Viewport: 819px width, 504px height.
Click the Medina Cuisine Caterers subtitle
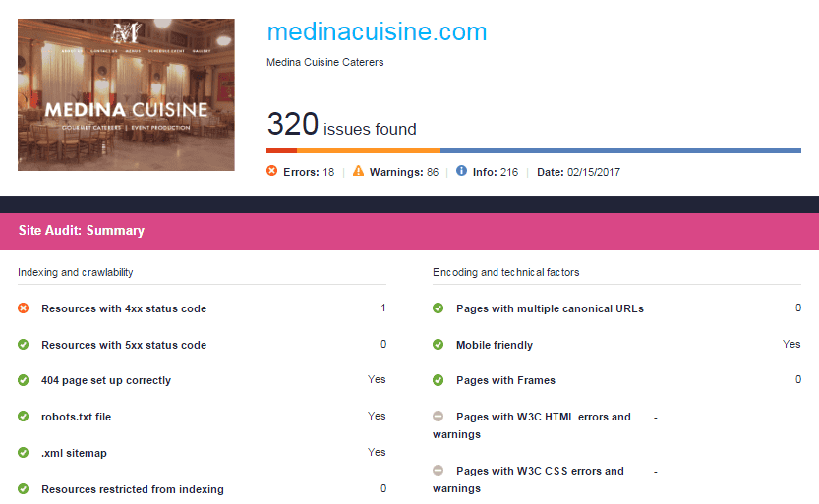324,62
